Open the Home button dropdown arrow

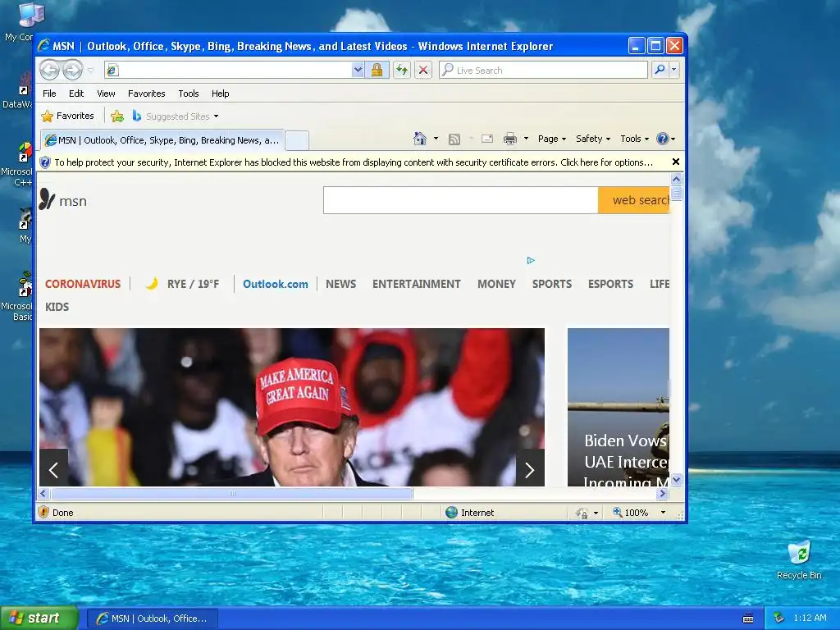pyautogui.click(x=436, y=139)
